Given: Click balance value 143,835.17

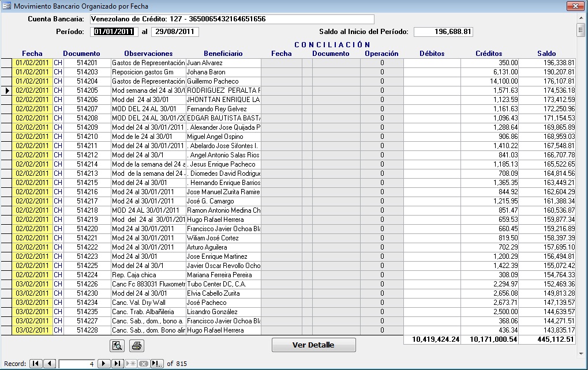Looking at the screenshot, I should click(559, 330).
